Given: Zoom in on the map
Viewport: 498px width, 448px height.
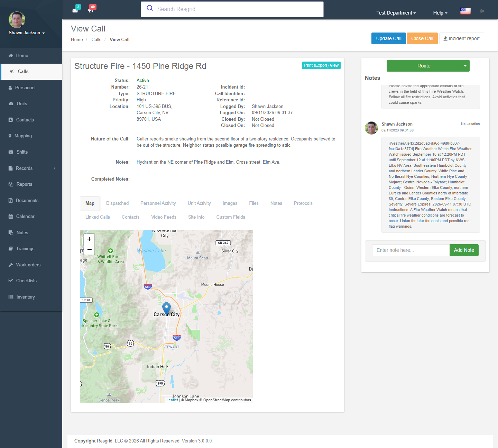Looking at the screenshot, I should click(89, 239).
